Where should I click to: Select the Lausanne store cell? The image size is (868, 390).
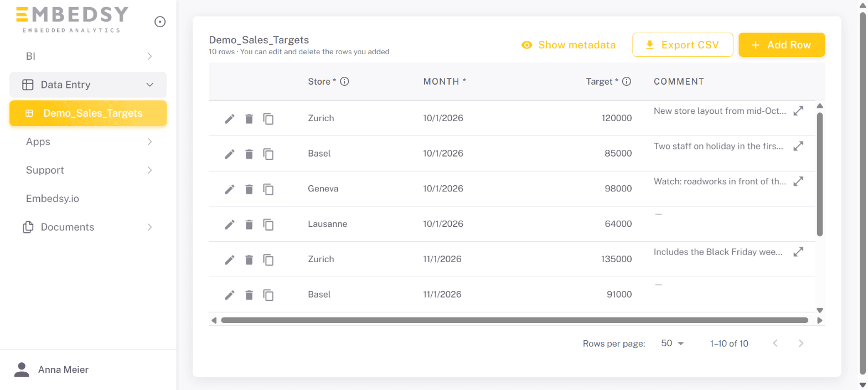327,224
